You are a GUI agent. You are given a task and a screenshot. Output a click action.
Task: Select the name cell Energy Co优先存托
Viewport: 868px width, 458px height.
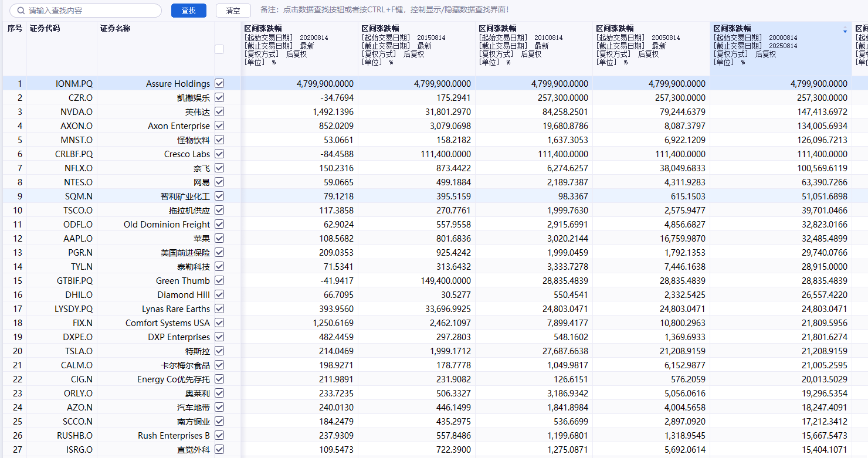(174, 379)
